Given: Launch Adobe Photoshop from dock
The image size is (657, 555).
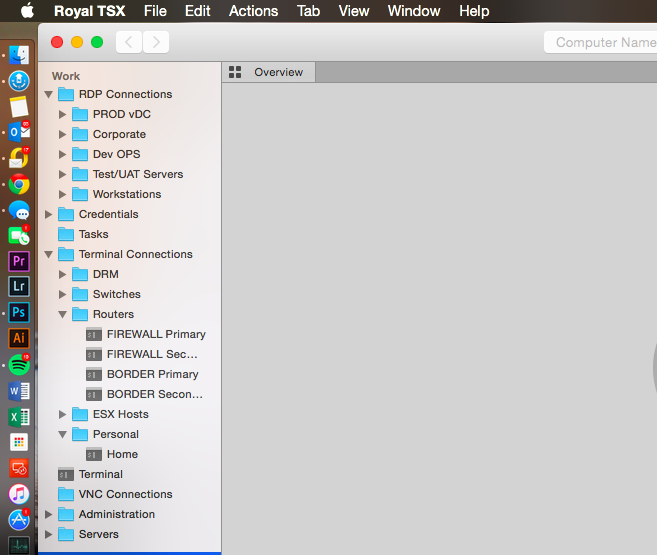Looking at the screenshot, I should [19, 312].
